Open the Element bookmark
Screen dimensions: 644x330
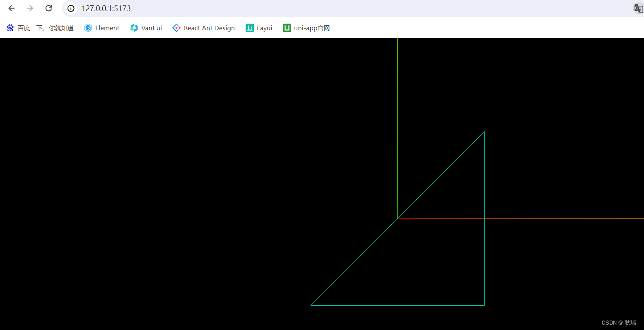pyautogui.click(x=102, y=28)
